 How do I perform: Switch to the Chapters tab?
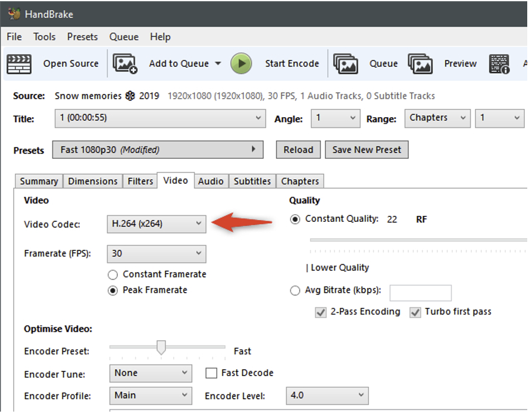(x=300, y=181)
